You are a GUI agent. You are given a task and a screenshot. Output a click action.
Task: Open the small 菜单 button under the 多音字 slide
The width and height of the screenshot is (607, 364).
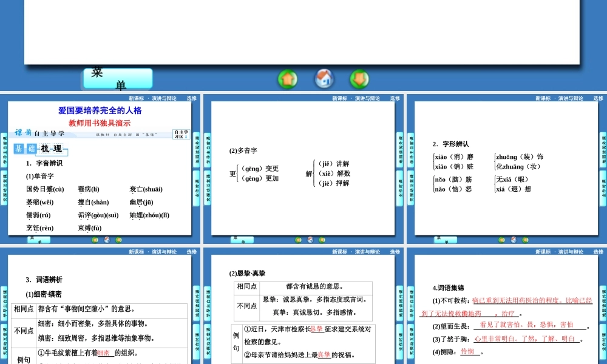tap(242, 240)
